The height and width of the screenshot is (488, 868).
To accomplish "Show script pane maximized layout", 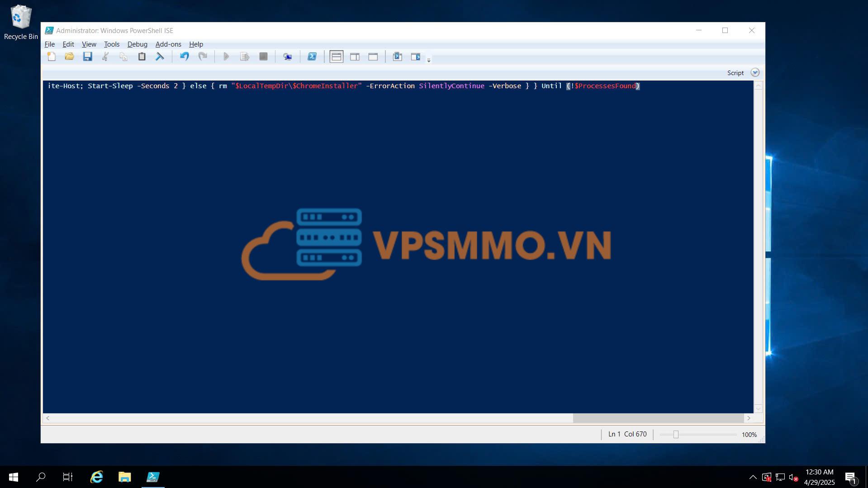I will (373, 57).
